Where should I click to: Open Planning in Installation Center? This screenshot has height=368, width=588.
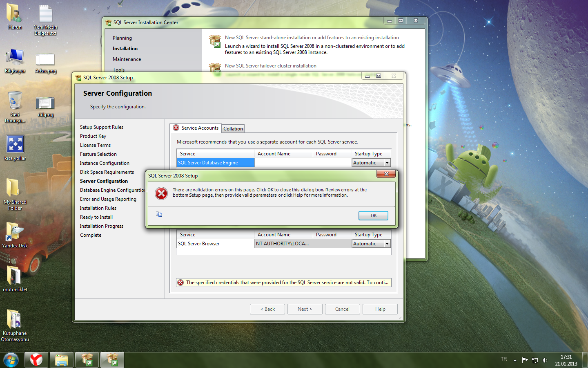(x=122, y=38)
